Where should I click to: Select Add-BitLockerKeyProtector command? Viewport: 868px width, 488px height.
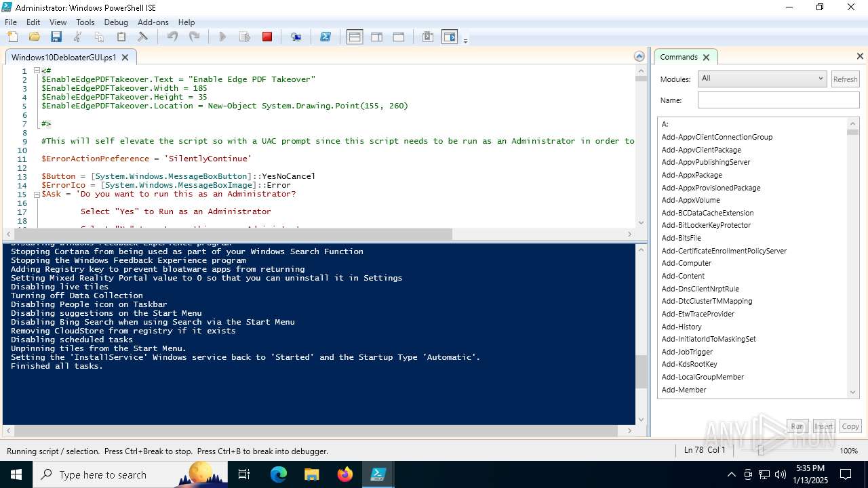click(x=706, y=225)
